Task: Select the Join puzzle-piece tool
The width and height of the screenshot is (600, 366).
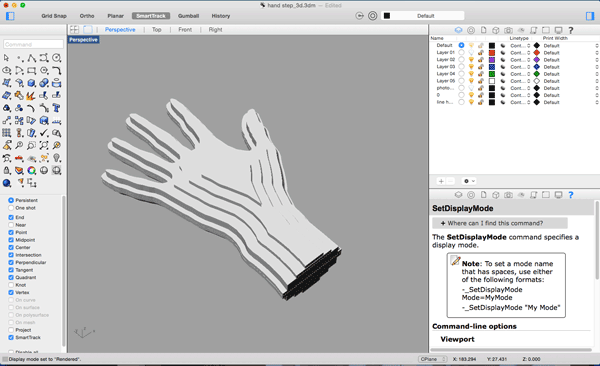Action: (19, 95)
